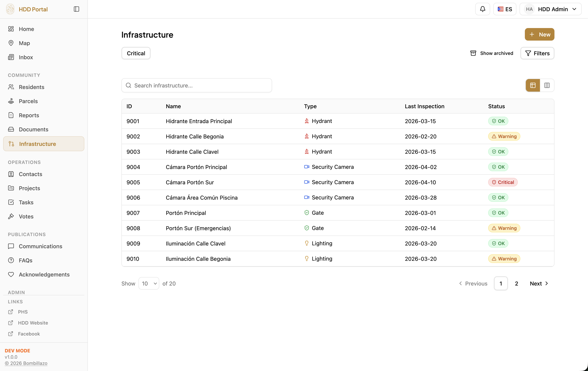The width and height of the screenshot is (588, 371).
Task: Click Gate shield icon for Portón Principal
Action: (x=307, y=213)
